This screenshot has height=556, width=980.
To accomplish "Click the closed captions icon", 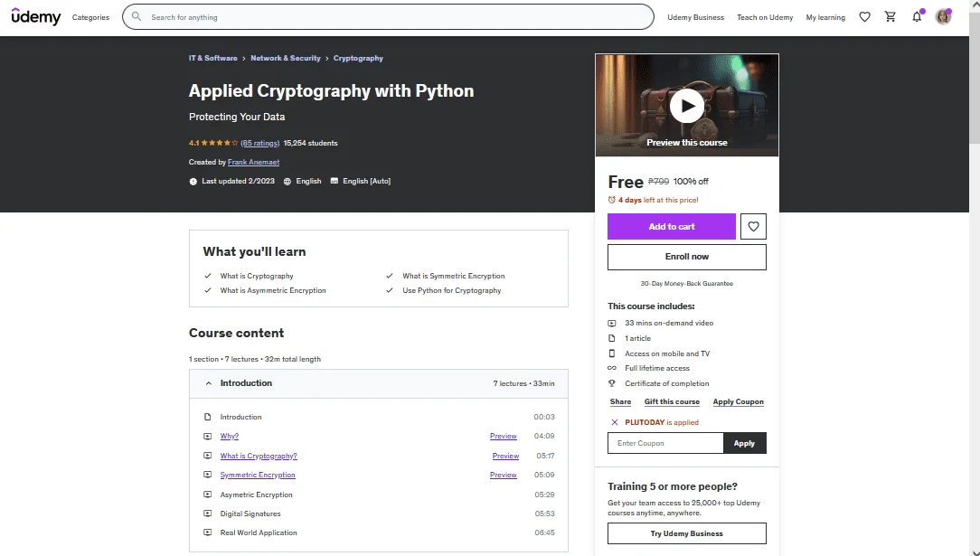I will [335, 181].
